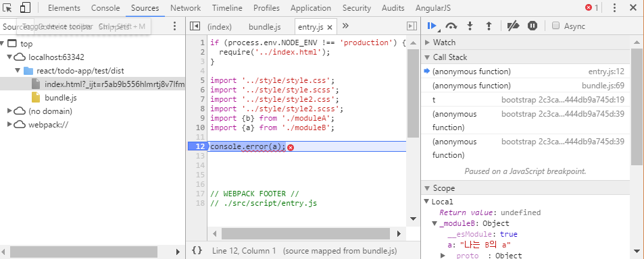Expand the webpack:// node

pos(10,125)
